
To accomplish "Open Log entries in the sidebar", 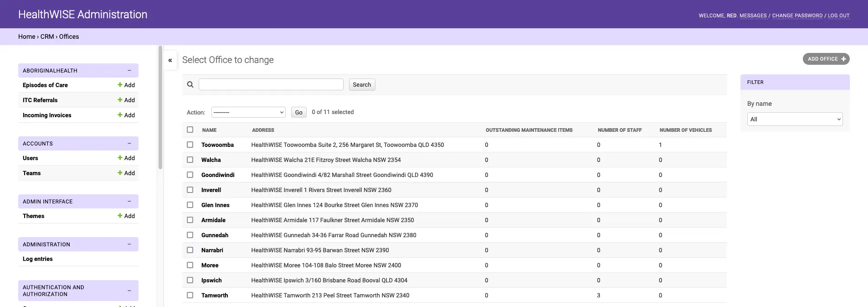I will (x=38, y=259).
